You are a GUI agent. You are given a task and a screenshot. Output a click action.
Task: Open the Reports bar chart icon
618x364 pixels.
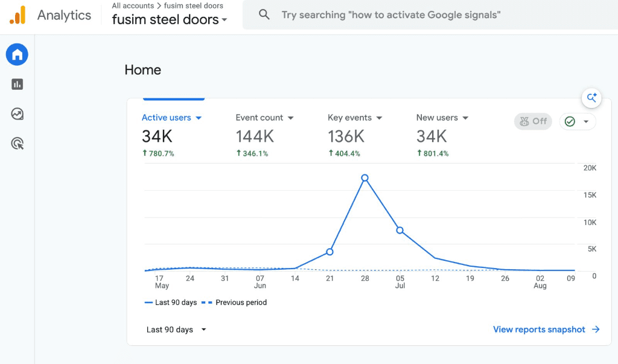(18, 84)
